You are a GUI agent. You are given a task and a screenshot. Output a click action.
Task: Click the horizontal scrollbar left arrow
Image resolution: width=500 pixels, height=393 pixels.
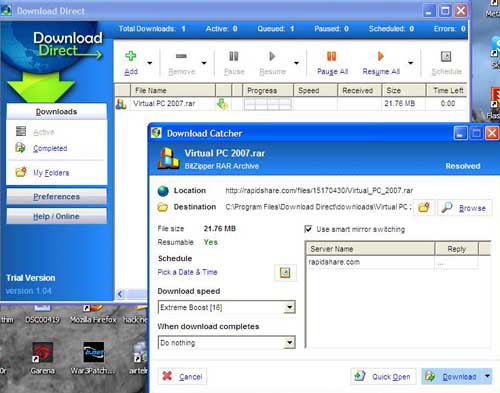(120, 294)
